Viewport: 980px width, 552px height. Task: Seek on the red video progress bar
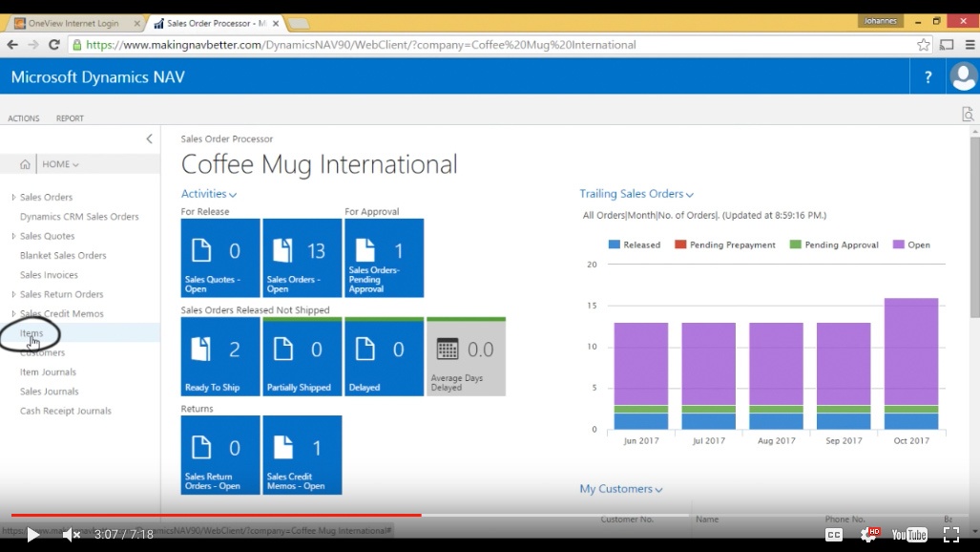217,515
